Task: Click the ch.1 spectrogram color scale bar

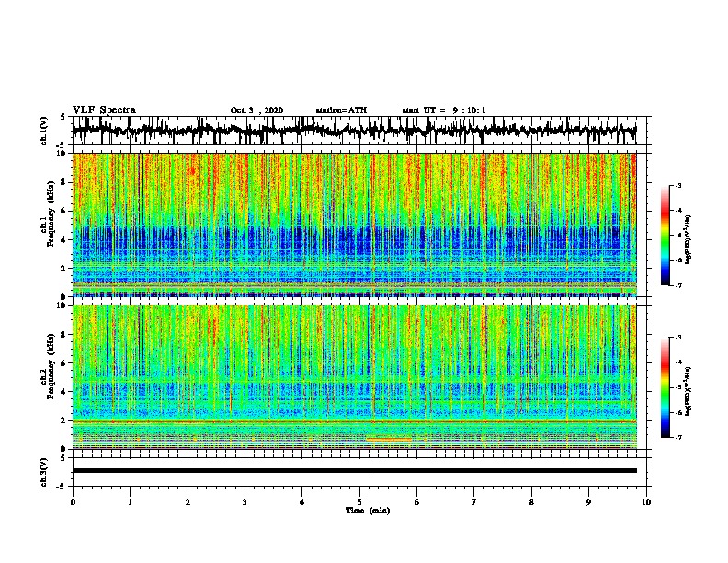Action: tap(665, 236)
